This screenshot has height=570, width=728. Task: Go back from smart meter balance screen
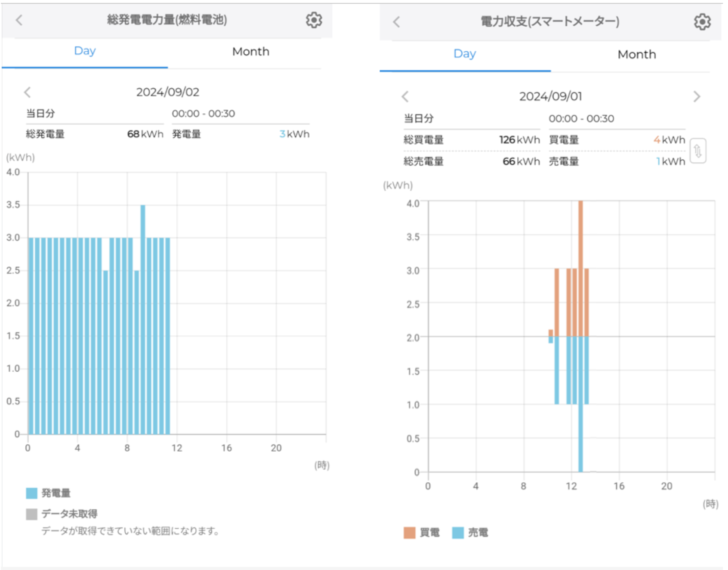(x=396, y=22)
